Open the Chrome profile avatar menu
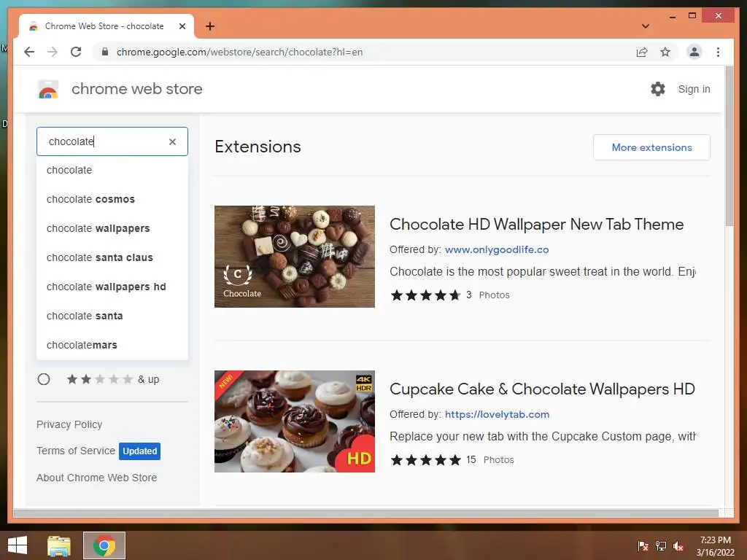The height and width of the screenshot is (560, 747). point(694,52)
